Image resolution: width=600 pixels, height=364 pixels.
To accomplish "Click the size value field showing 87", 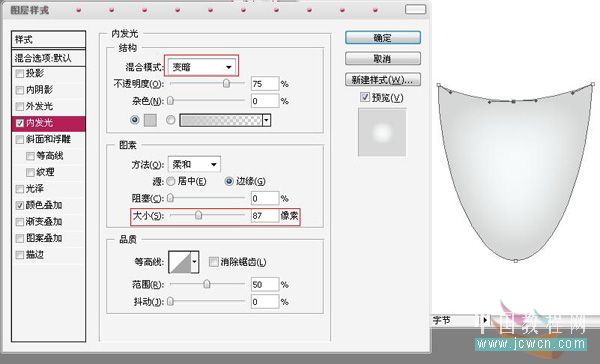I will coord(265,215).
